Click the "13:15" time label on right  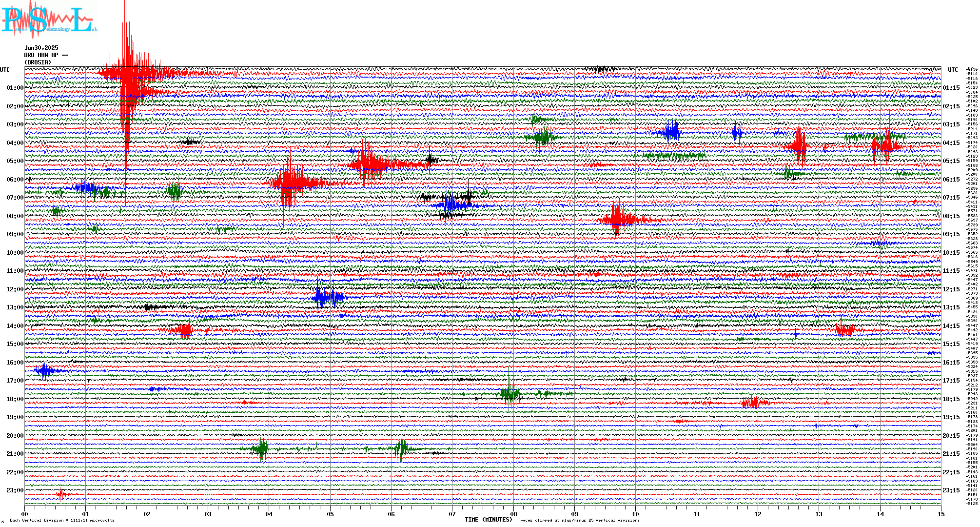coord(951,307)
